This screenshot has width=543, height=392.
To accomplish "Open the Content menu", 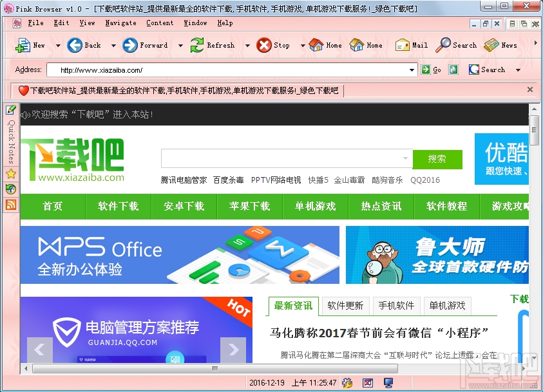I will 160,23.
